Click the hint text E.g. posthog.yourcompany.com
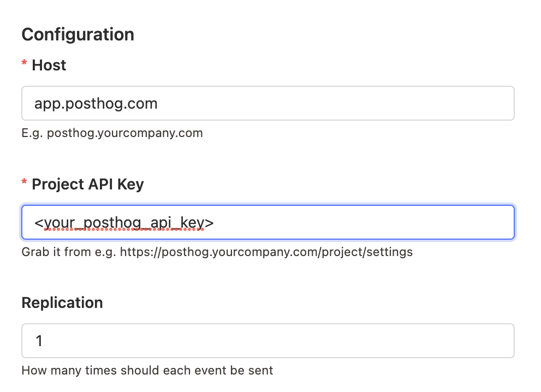Image resolution: width=541 pixels, height=392 pixels. tap(112, 133)
